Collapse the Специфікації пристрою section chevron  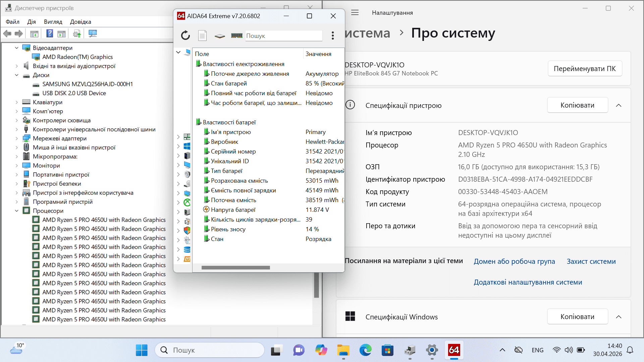pos(619,105)
